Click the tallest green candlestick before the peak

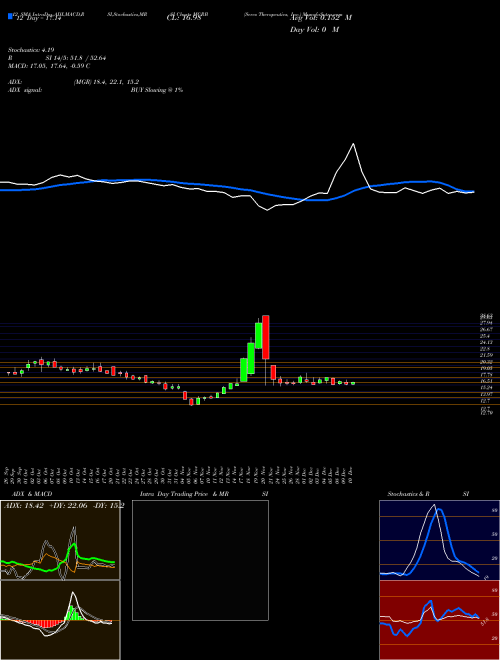(251, 358)
